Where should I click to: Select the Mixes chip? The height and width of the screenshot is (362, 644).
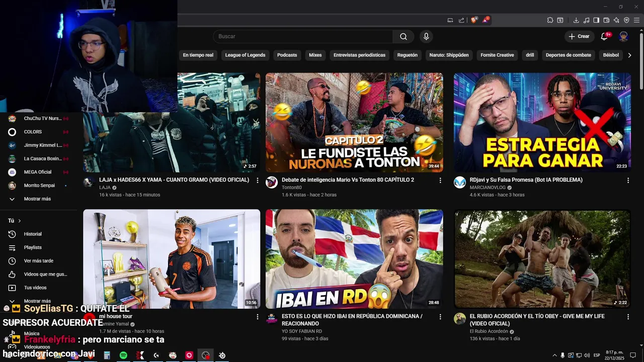pyautogui.click(x=315, y=55)
